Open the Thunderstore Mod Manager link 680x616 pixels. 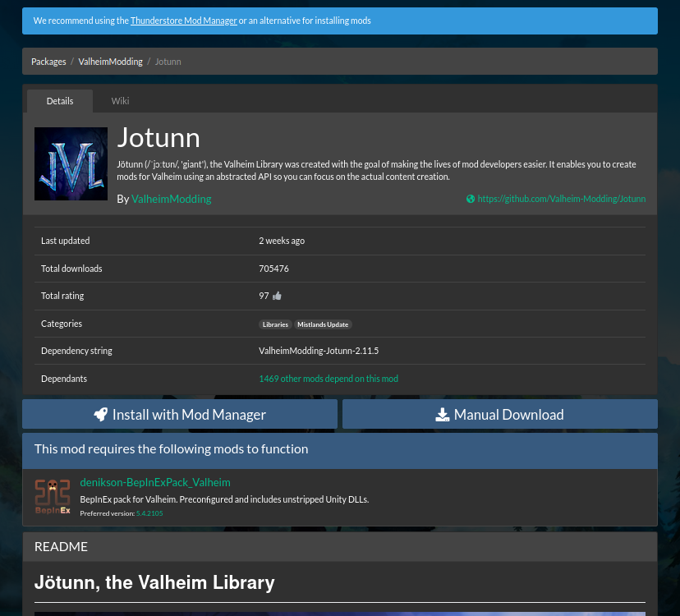183,21
